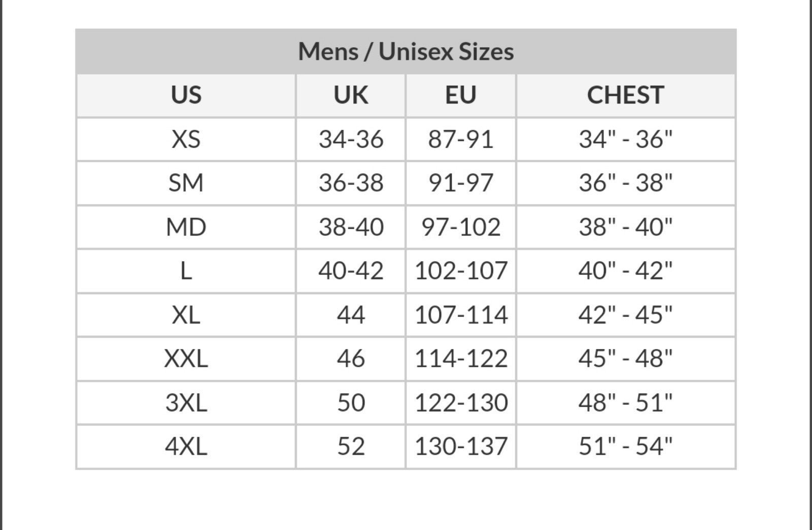This screenshot has height=530, width=812.
Task: Select the EU column header
Action: click(x=461, y=95)
